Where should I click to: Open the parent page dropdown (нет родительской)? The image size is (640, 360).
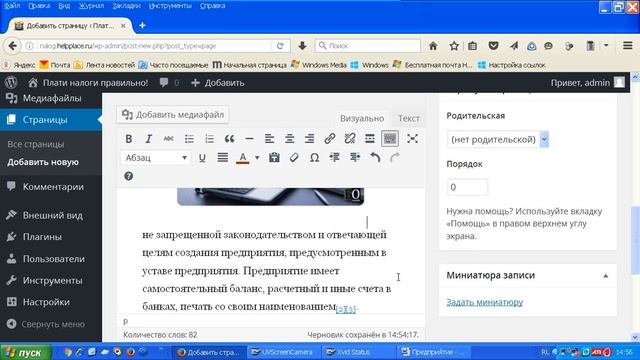pyautogui.click(x=498, y=140)
